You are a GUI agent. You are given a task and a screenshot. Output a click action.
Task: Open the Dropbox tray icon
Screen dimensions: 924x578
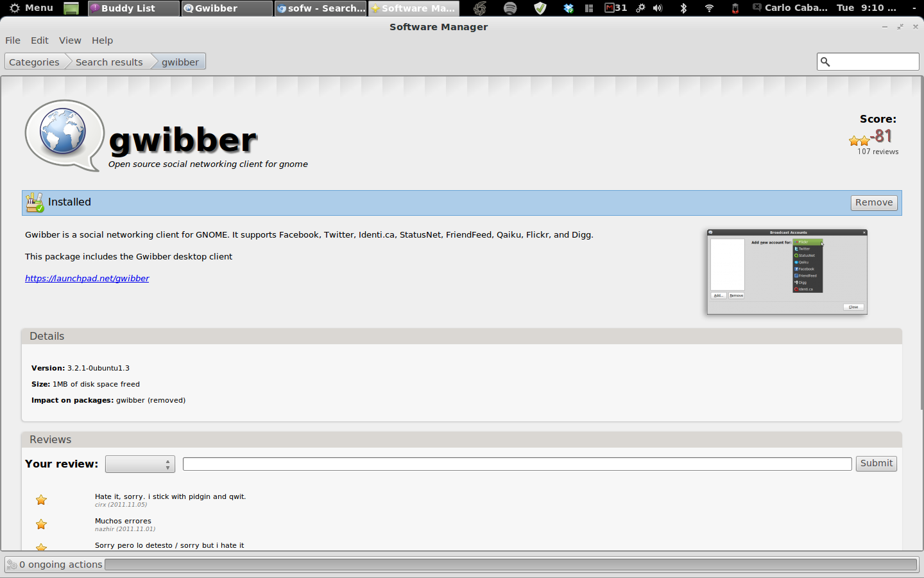pos(569,8)
